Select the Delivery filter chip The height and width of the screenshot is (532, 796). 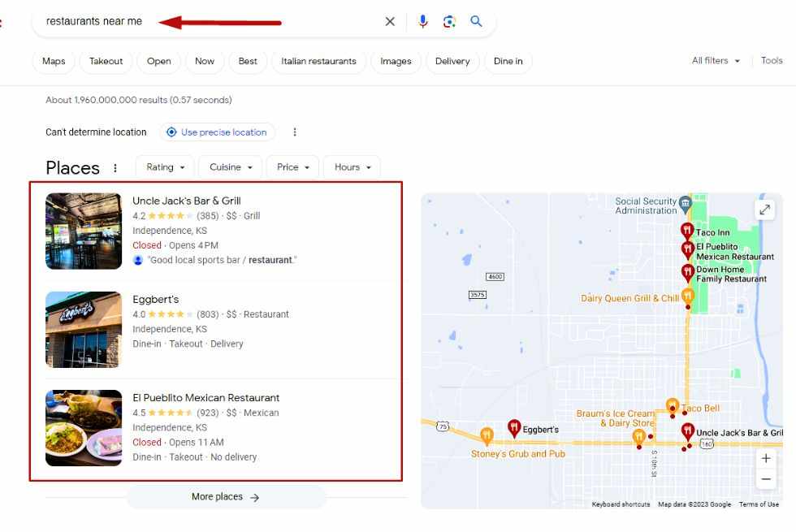pyautogui.click(x=452, y=61)
